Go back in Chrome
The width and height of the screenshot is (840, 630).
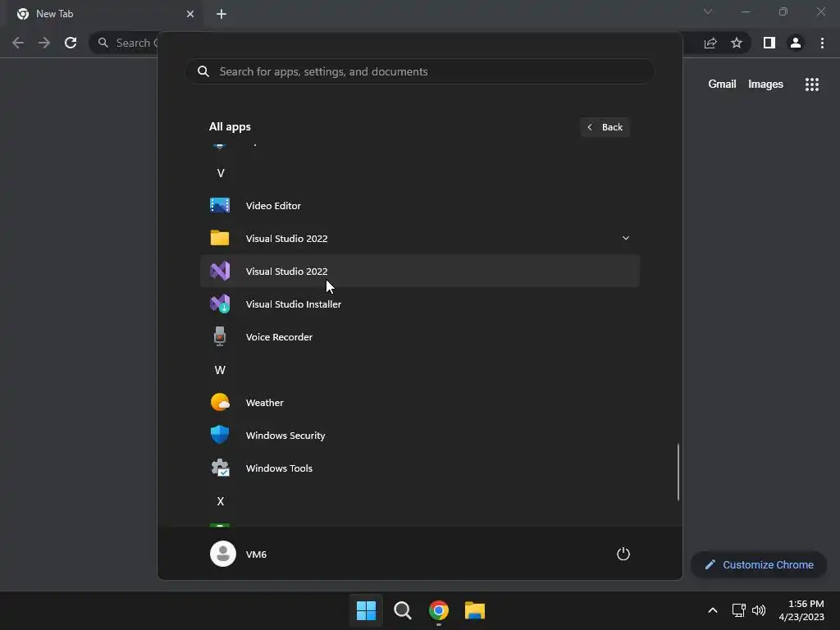coord(18,43)
